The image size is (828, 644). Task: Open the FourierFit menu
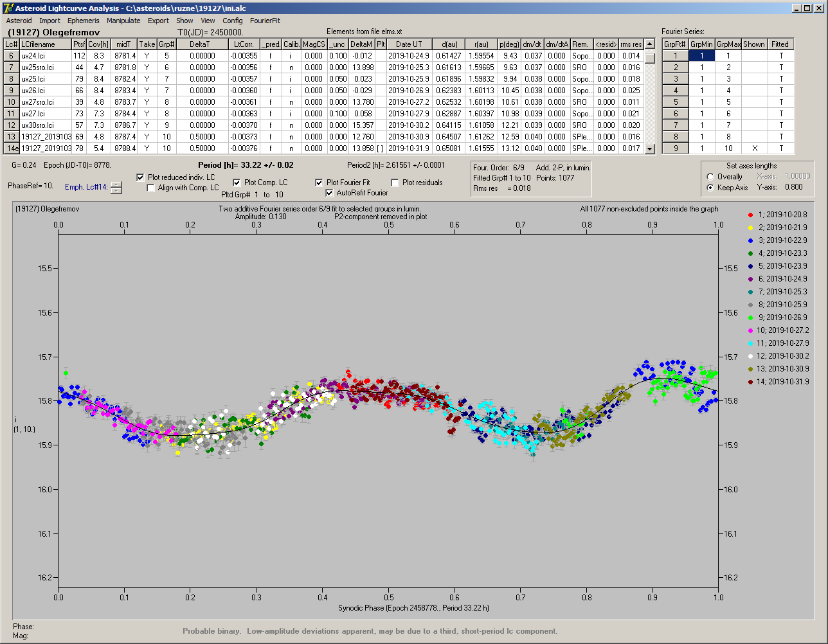coord(265,21)
